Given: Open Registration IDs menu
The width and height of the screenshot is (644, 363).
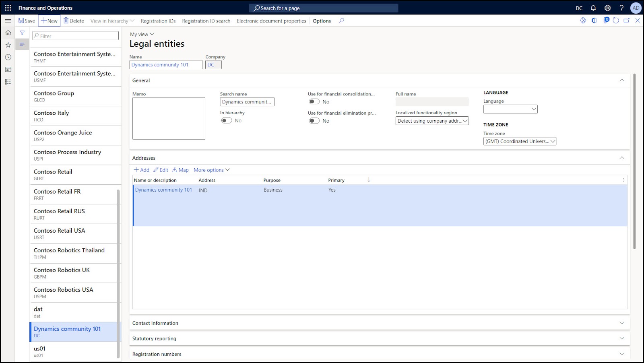Looking at the screenshot, I should pos(158,21).
